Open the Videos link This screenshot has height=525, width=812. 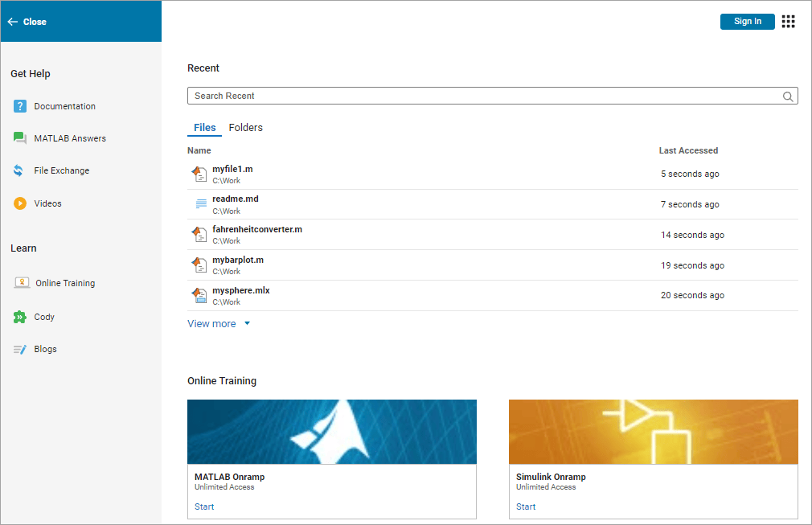(47, 203)
